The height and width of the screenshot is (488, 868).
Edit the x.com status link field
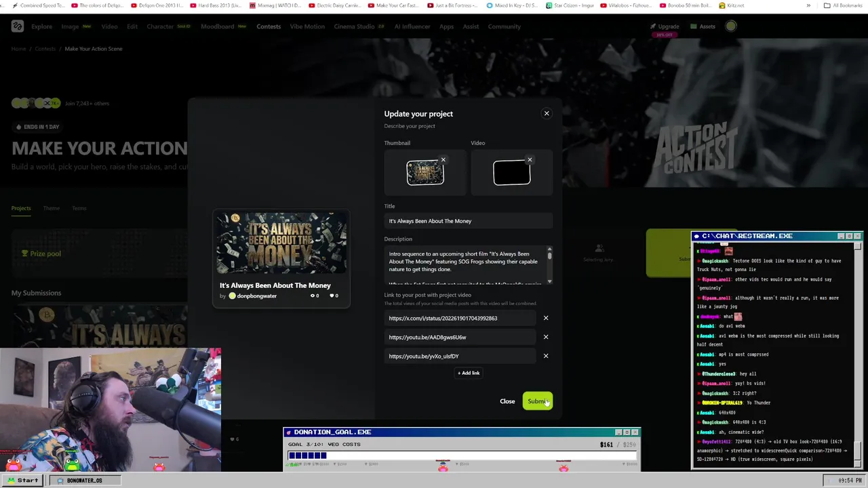[460, 318]
